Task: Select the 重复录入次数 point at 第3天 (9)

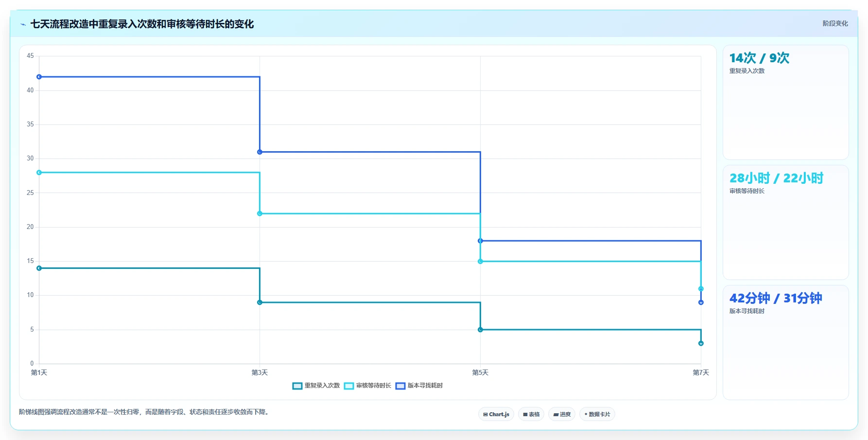Action: point(260,302)
